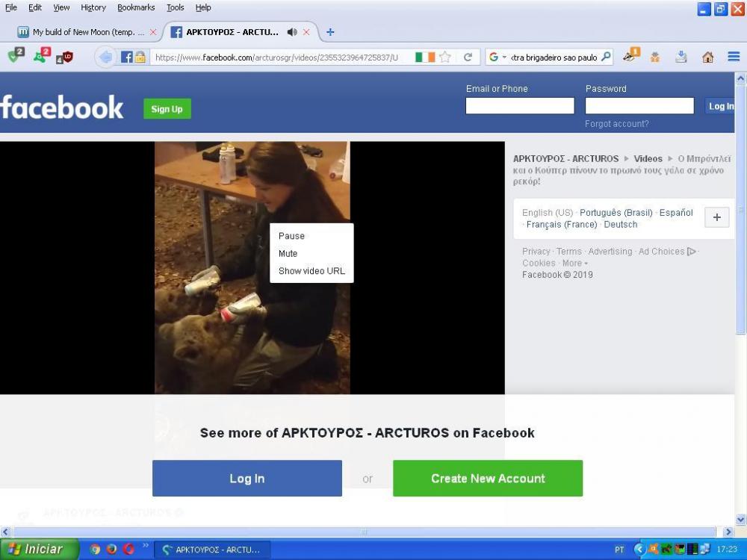Click the Ad Choices triangle icon

pyautogui.click(x=692, y=251)
